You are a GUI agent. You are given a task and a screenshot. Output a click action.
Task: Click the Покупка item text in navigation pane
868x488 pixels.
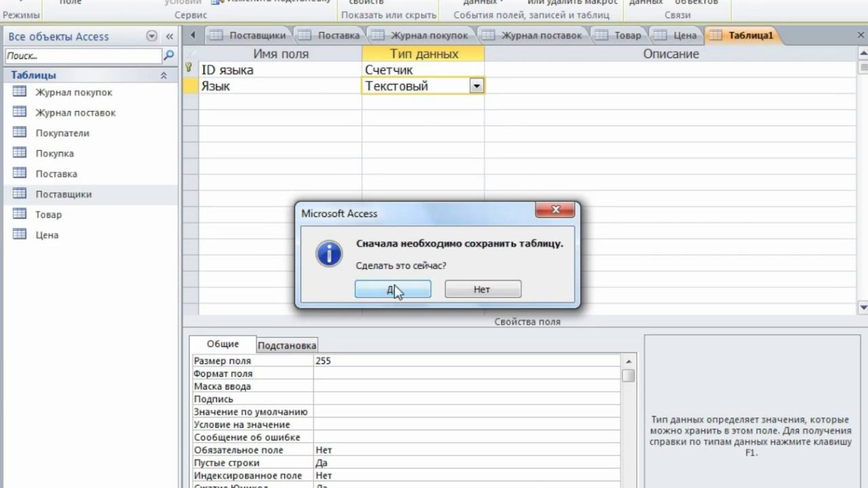click(55, 154)
